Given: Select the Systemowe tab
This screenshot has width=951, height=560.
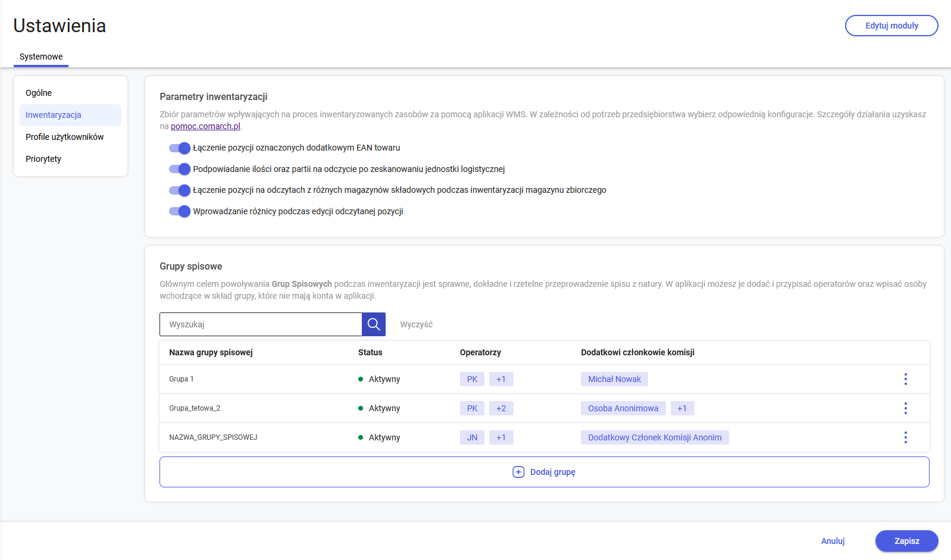Looking at the screenshot, I should [41, 57].
